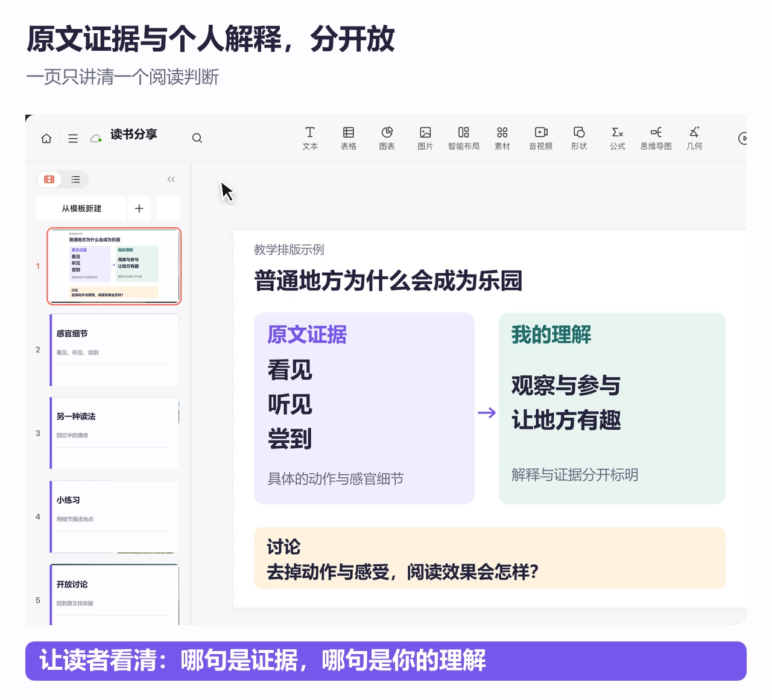Viewport: 772px width, 700px height.
Task: Open the 几何 geometry tool
Action: tap(695, 138)
